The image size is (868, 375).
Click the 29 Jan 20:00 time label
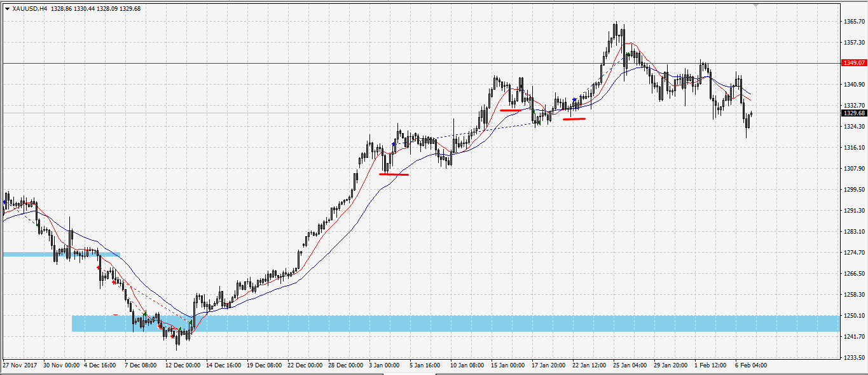click(x=672, y=365)
